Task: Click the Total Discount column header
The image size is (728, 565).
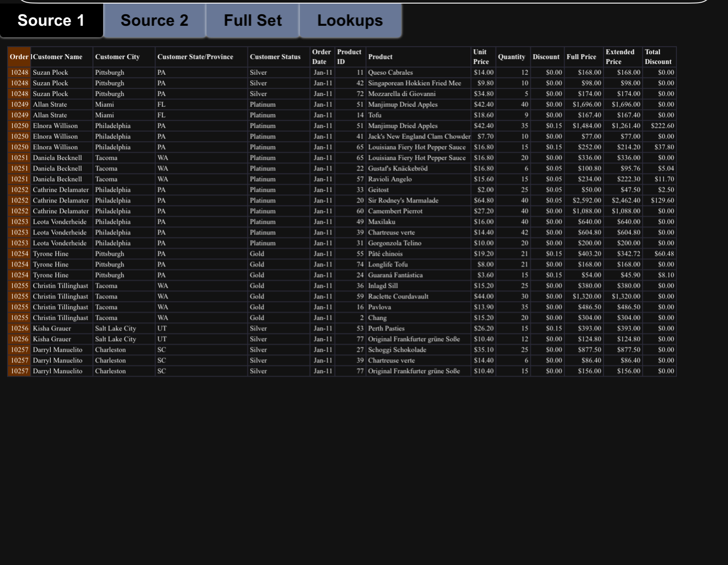Action: pyautogui.click(x=660, y=57)
